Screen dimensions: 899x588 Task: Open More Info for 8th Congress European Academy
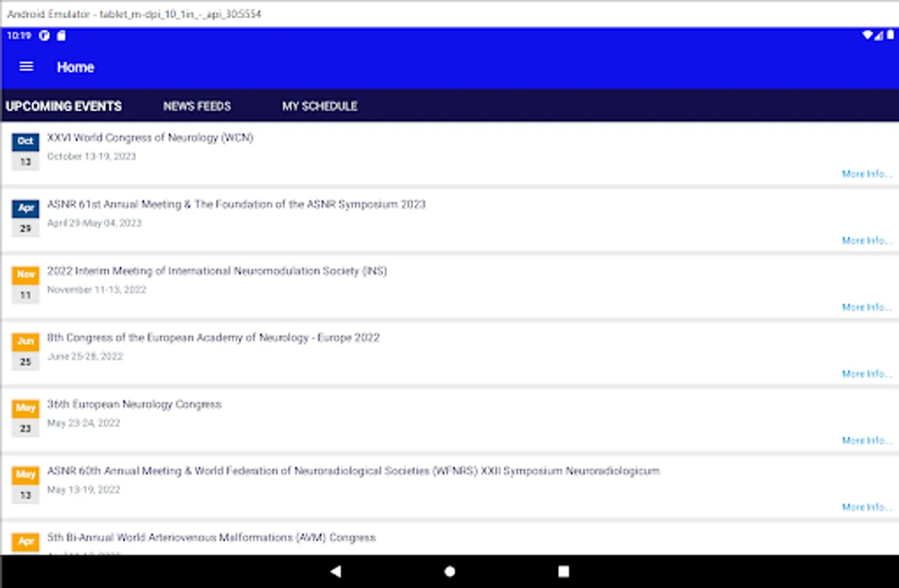(866, 374)
